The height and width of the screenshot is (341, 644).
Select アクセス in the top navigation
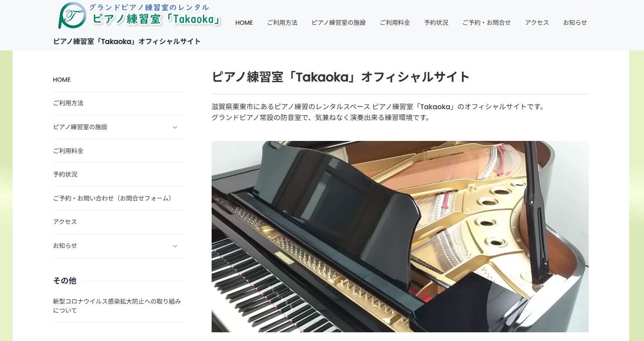(537, 23)
